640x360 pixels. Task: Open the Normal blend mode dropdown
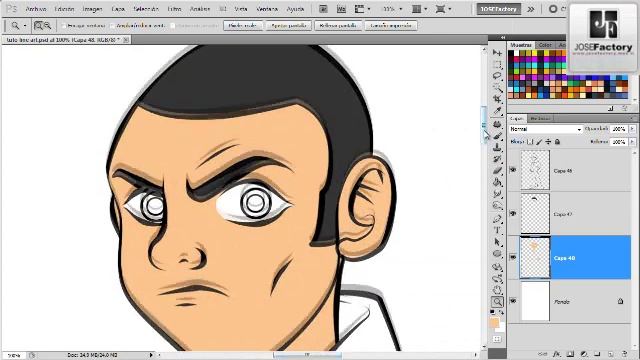[x=545, y=129]
